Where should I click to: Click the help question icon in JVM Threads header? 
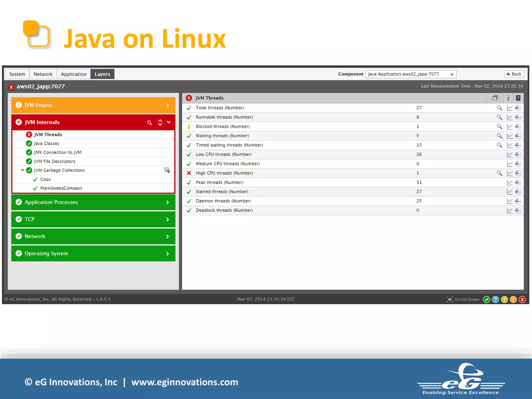[518, 98]
